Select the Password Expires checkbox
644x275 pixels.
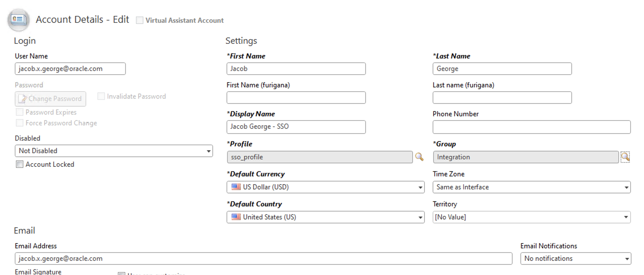pos(19,112)
